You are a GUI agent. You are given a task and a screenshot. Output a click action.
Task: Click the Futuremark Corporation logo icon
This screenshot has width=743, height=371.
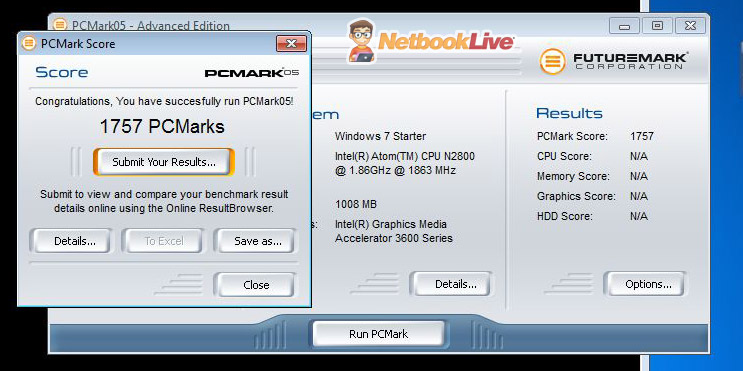coord(552,62)
